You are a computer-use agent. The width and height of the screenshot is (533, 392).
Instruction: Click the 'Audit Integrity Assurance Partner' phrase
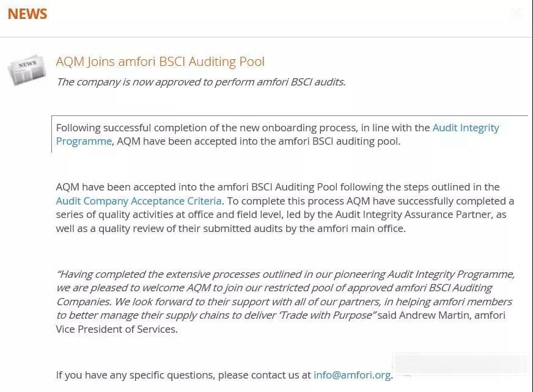tap(413, 215)
